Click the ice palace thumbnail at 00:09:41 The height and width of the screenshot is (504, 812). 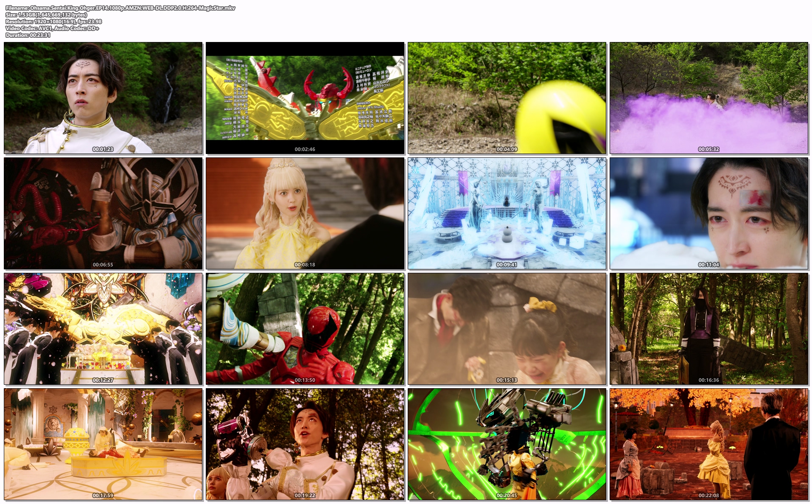coord(507,213)
